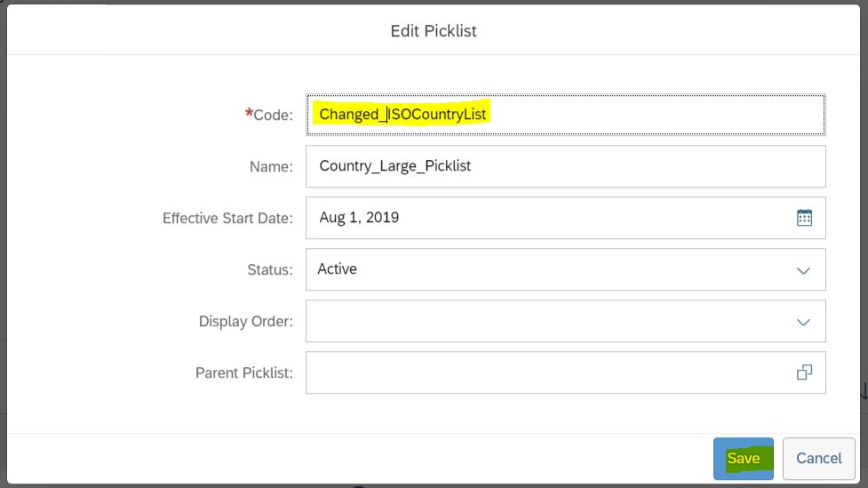The image size is (868, 488).
Task: Click the empty Display Order combo box
Action: (x=565, y=321)
